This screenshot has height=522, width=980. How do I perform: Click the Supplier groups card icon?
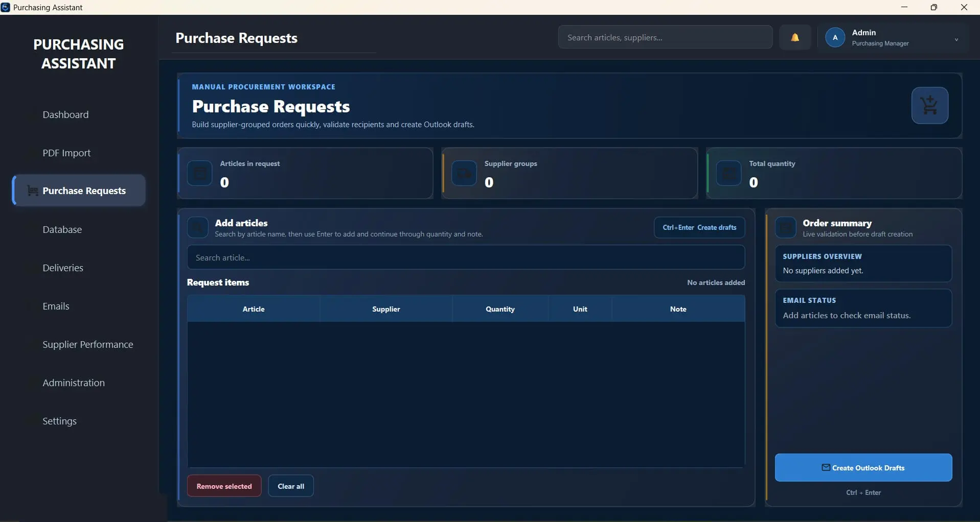click(464, 173)
